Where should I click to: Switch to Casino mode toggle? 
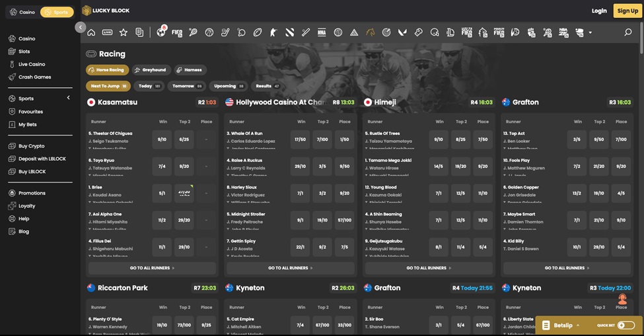coord(22,12)
